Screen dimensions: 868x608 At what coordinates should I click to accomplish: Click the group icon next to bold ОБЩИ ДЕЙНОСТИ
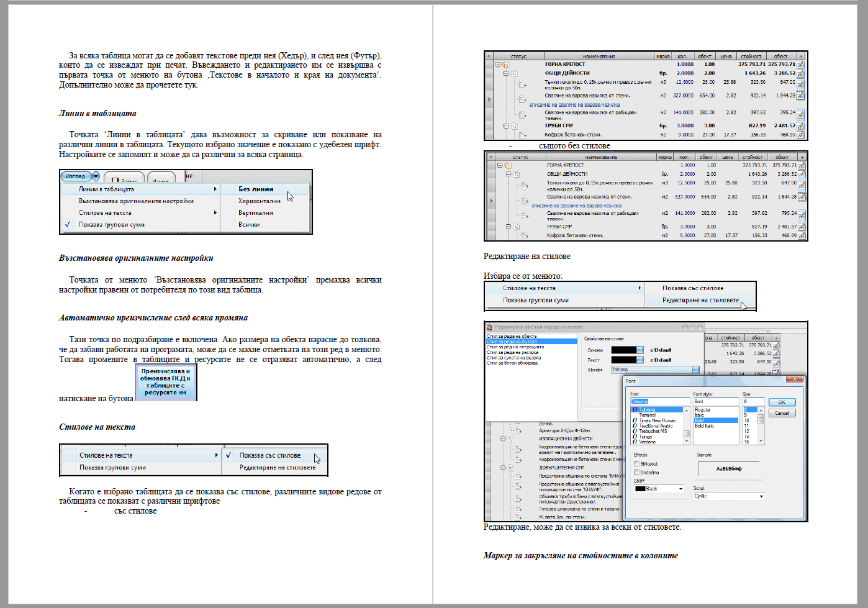[x=514, y=73]
